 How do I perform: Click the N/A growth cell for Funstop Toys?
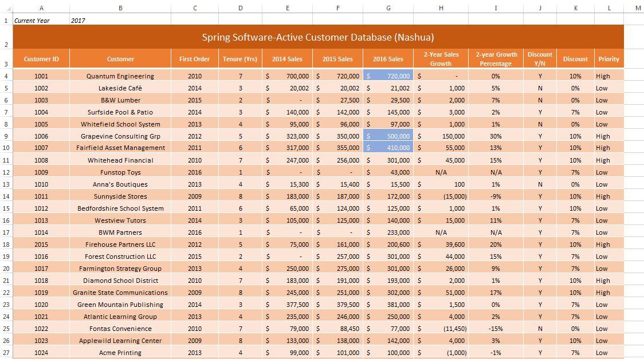click(441, 172)
